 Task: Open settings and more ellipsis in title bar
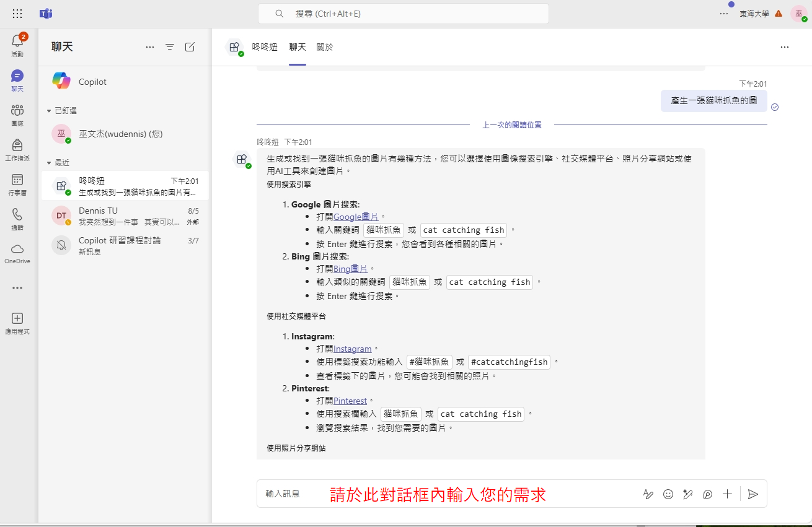coord(724,14)
